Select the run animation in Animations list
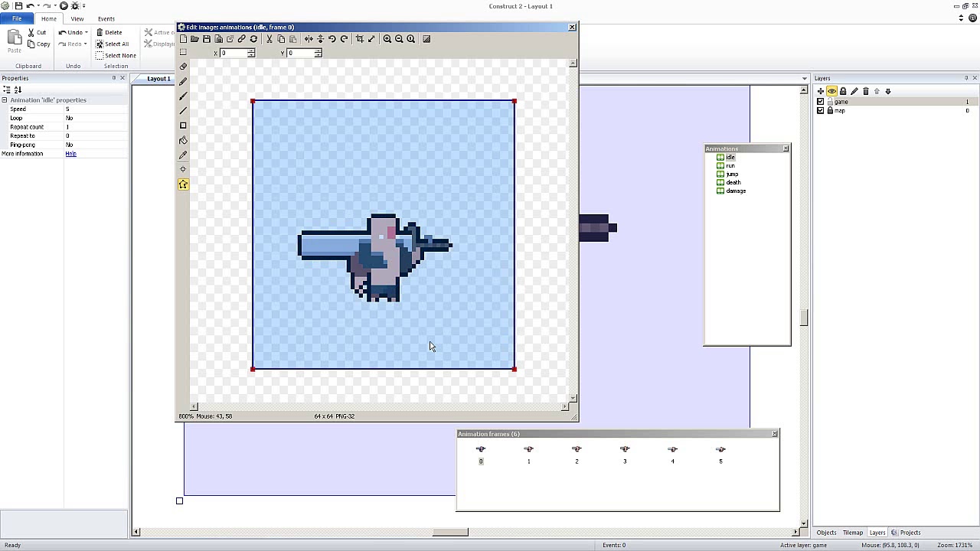Image resolution: width=980 pixels, height=551 pixels. click(x=730, y=166)
